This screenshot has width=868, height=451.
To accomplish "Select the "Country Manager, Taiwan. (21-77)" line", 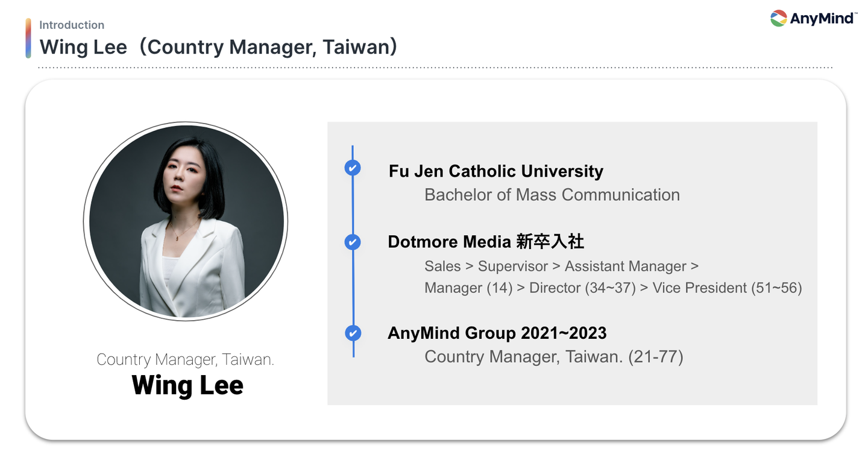I will click(553, 356).
